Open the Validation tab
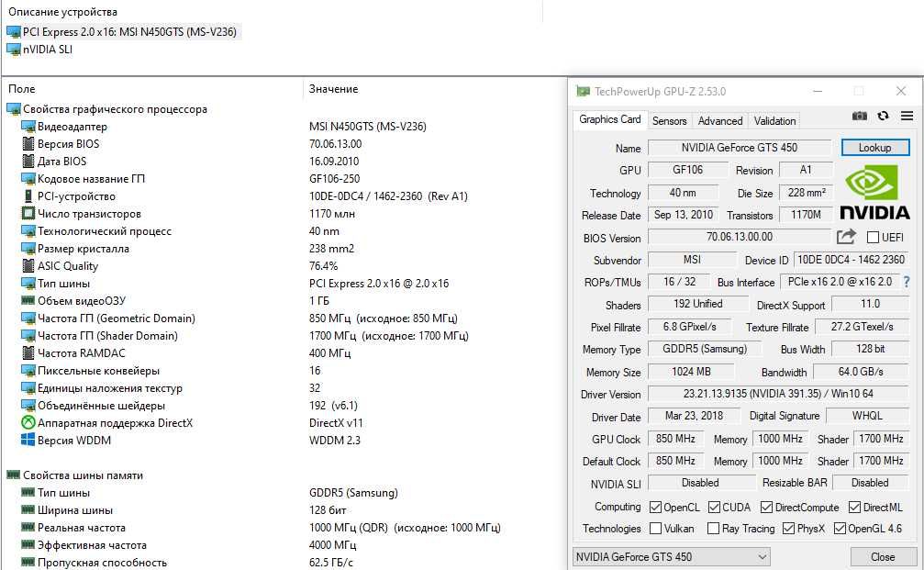 tap(775, 121)
